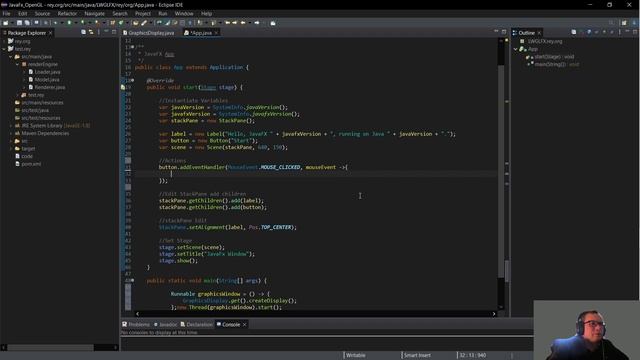640x360 pixels.
Task: Click the Open Type folder icon
Action: [136, 23]
